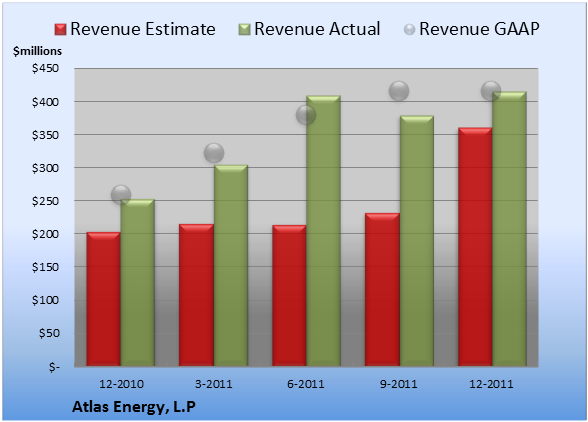Click the '12-2010' x-axis label
Image resolution: width=588 pixels, height=422 pixels.
coord(121,384)
